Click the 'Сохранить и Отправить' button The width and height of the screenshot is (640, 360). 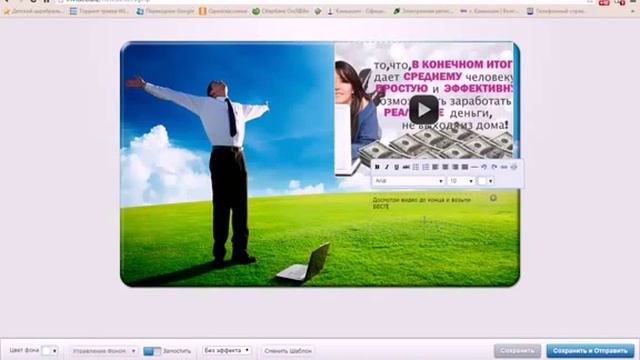[x=590, y=351]
